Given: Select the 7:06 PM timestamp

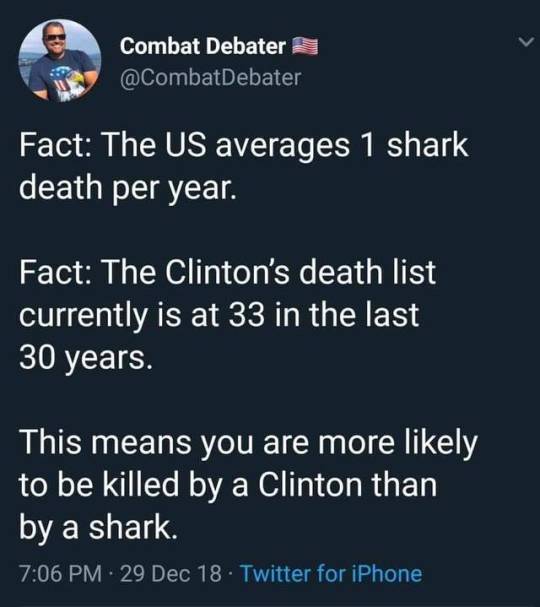Looking at the screenshot, I should [x=60, y=573].
